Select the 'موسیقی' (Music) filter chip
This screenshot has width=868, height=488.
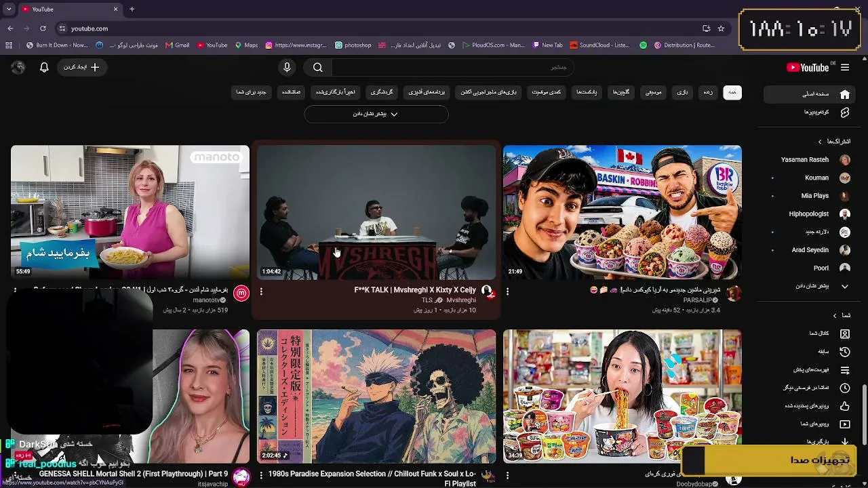coord(653,91)
